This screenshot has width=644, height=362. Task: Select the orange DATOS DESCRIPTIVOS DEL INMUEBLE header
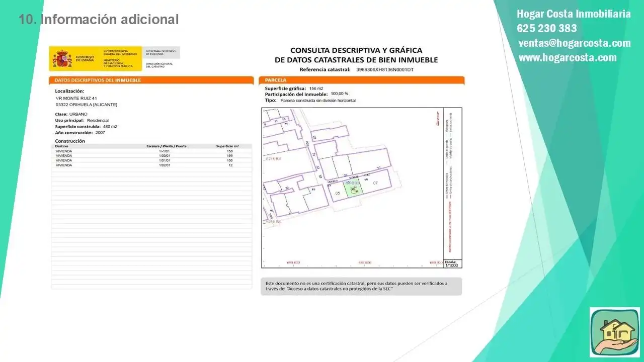pos(151,80)
